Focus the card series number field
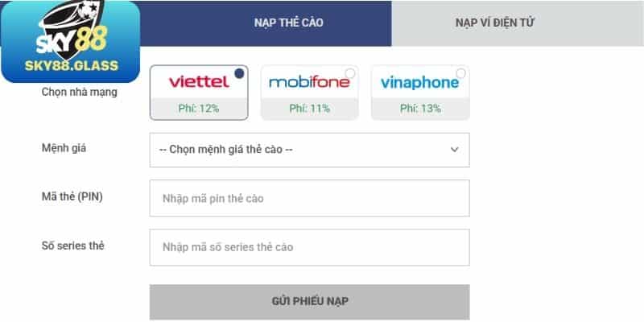644x322 pixels. click(x=309, y=247)
